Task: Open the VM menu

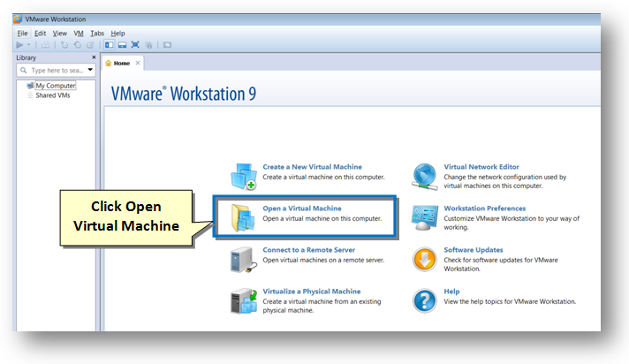Action: coord(79,34)
